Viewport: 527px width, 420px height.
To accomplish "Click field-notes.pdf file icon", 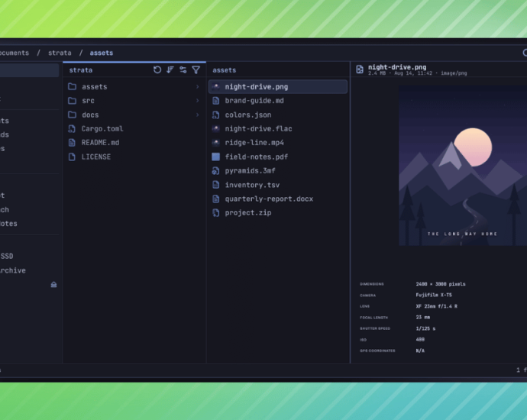I will click(216, 157).
